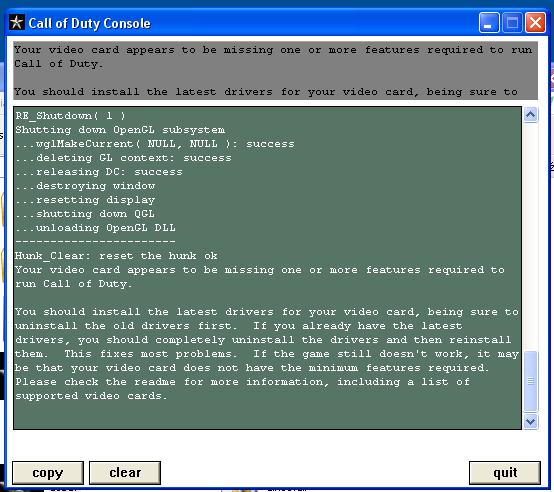Click the '...unloading OpenGL DLL' log line
Viewport: 554px width, 492px height.
point(95,228)
